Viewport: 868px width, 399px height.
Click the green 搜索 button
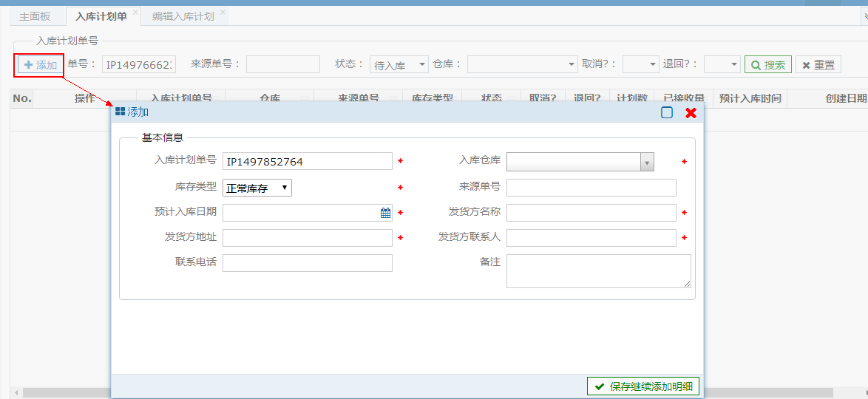(767, 64)
